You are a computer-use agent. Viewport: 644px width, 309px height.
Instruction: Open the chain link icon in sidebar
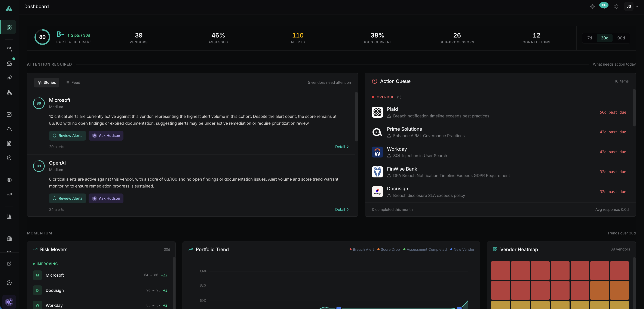[9, 78]
